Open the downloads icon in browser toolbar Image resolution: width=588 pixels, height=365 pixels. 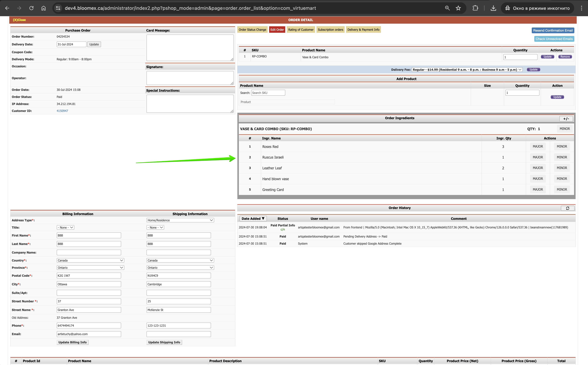pos(493,8)
